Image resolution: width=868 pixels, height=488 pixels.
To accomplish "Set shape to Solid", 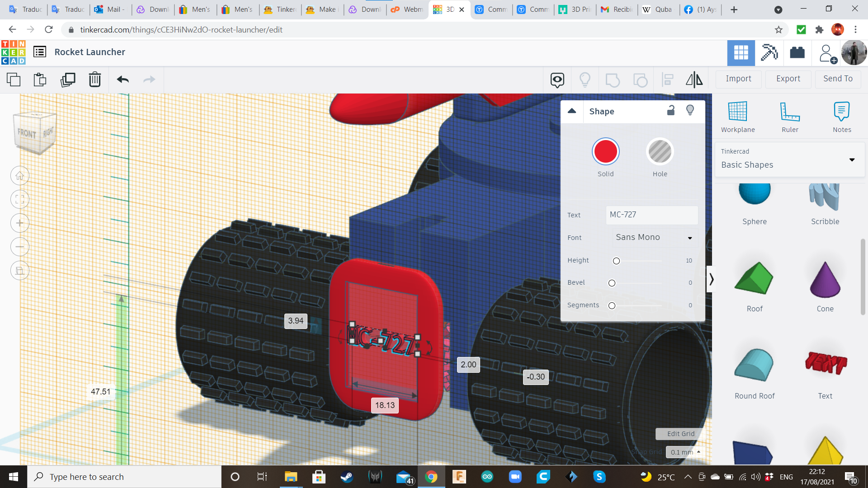I will point(605,152).
